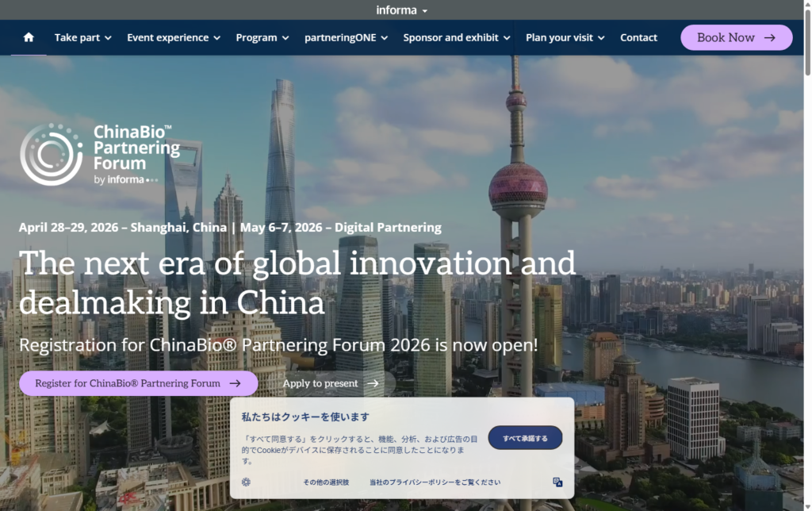Click the language translate icon in cookie banner

click(557, 482)
